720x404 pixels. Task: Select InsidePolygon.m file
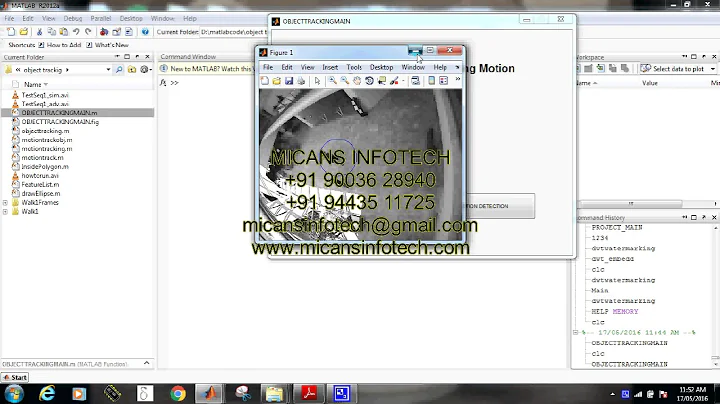pyautogui.click(x=45, y=167)
